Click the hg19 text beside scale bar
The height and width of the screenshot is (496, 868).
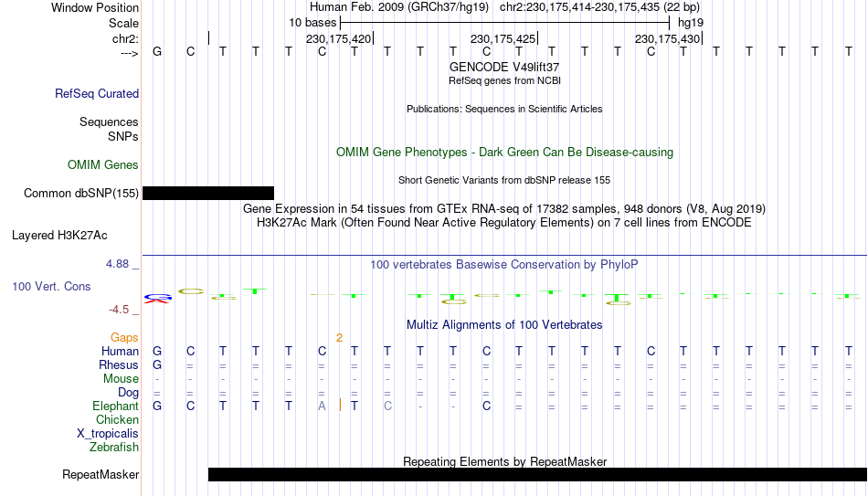[691, 23]
